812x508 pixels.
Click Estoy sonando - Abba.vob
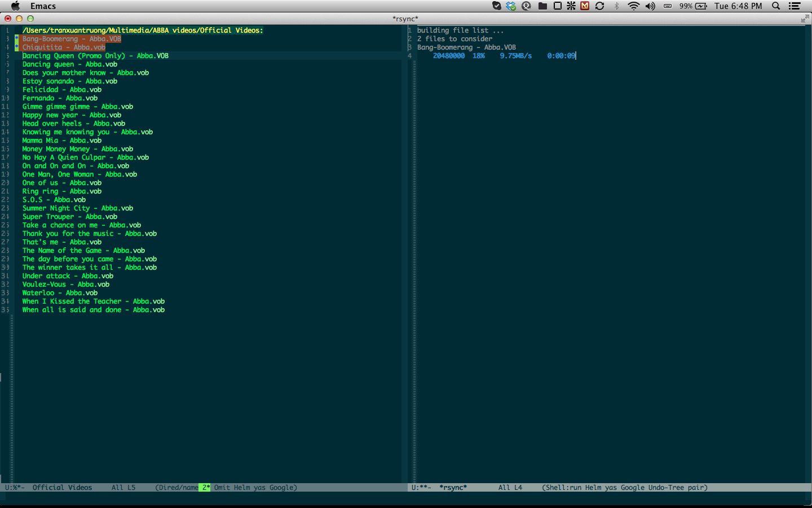70,81
